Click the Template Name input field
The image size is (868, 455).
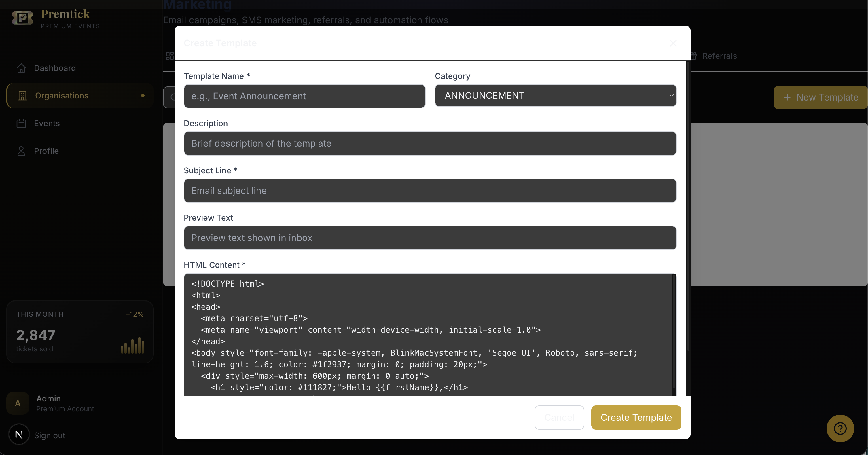[x=304, y=96]
